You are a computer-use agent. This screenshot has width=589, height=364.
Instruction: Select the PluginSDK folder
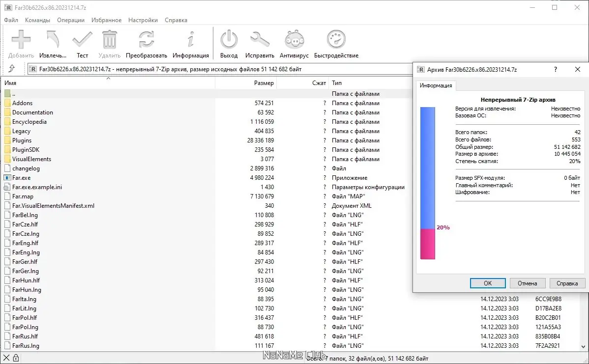click(x=26, y=150)
